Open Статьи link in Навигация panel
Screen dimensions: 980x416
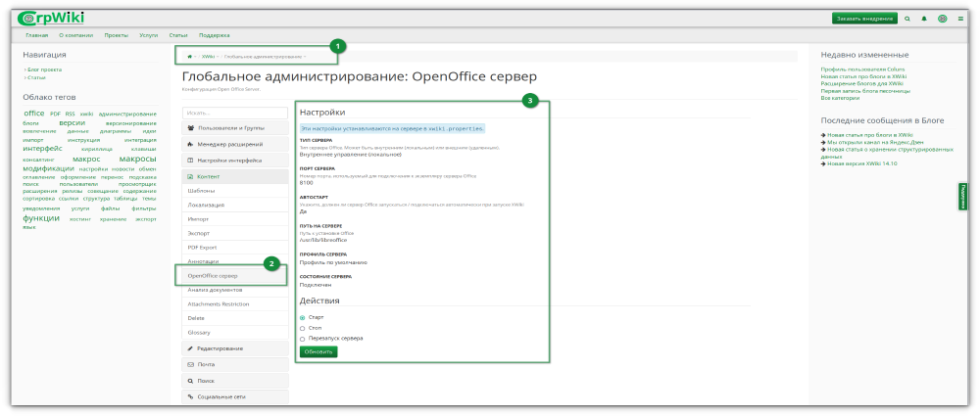click(36, 77)
